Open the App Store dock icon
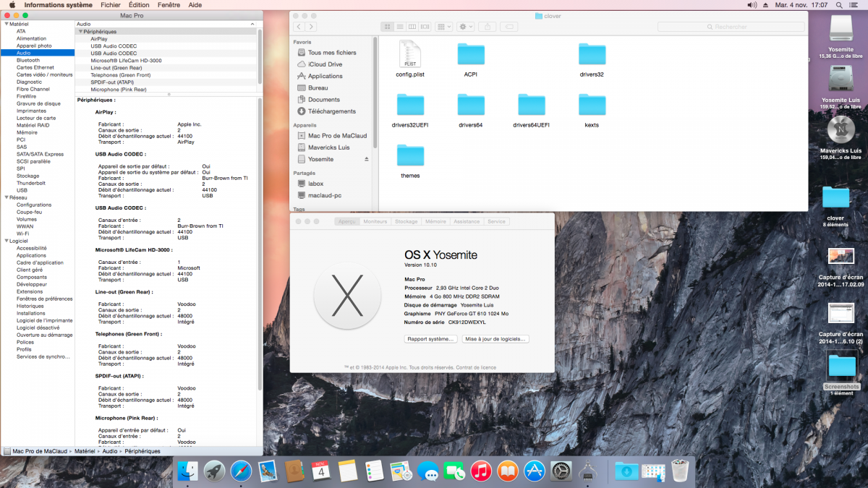The image size is (868, 488). point(535,471)
